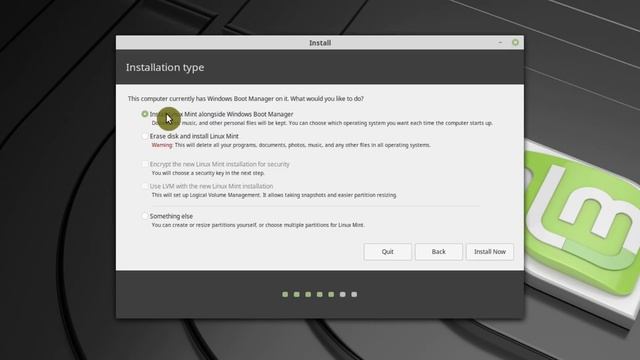The width and height of the screenshot is (640, 360).
Task: Click the Warning text about deleting programs
Action: (291, 145)
